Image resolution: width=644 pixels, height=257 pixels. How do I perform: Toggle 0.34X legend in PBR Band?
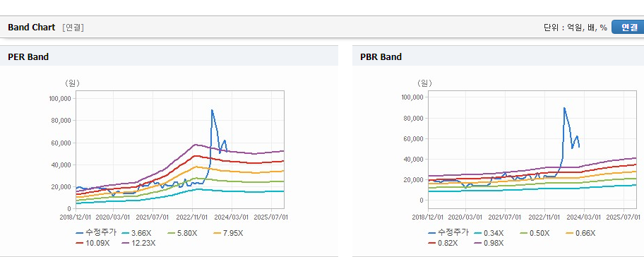click(x=489, y=233)
